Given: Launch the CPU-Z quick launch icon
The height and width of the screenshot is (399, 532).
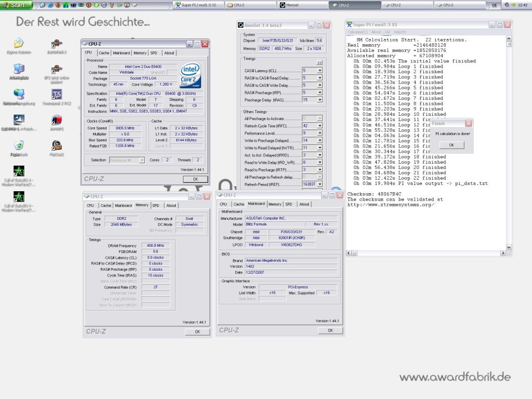Looking at the screenshot, I should tap(135, 5).
